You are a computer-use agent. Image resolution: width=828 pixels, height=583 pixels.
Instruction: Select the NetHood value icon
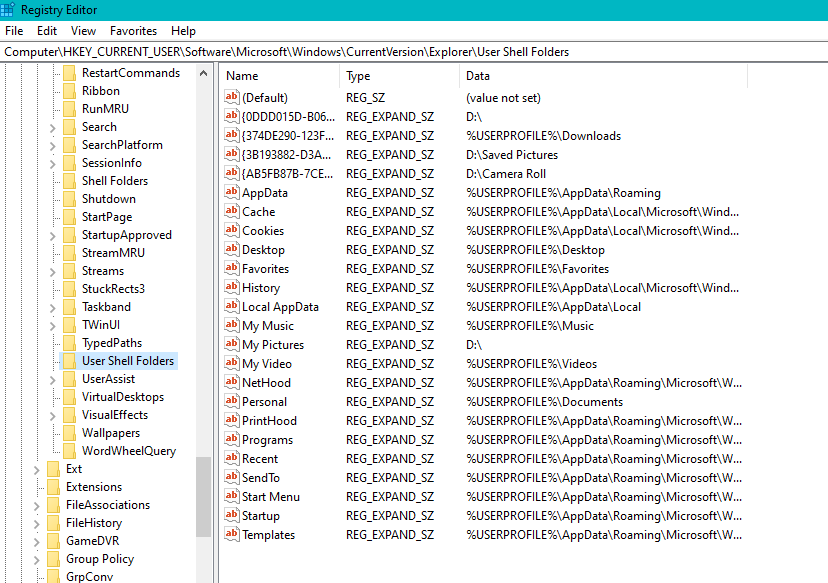(x=231, y=382)
